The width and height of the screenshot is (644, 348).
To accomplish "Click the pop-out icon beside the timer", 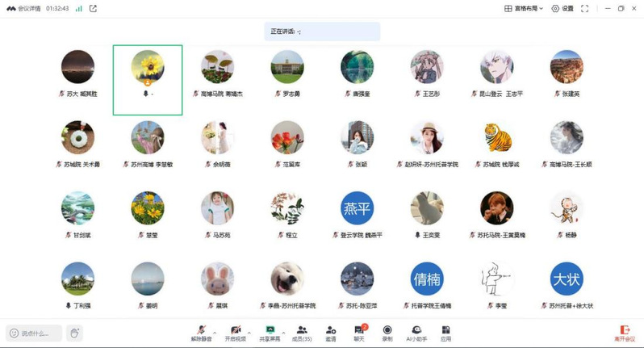I will click(93, 9).
